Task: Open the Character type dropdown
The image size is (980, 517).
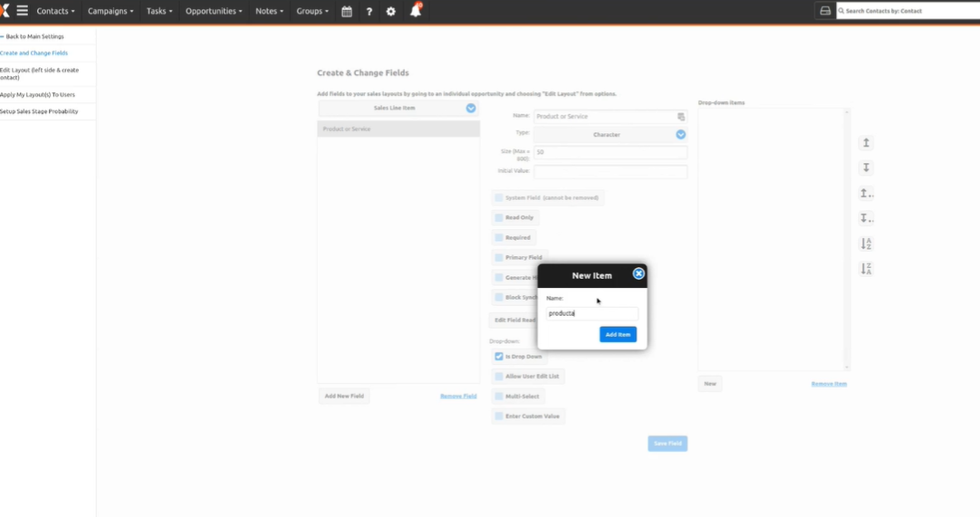Action: 680,134
